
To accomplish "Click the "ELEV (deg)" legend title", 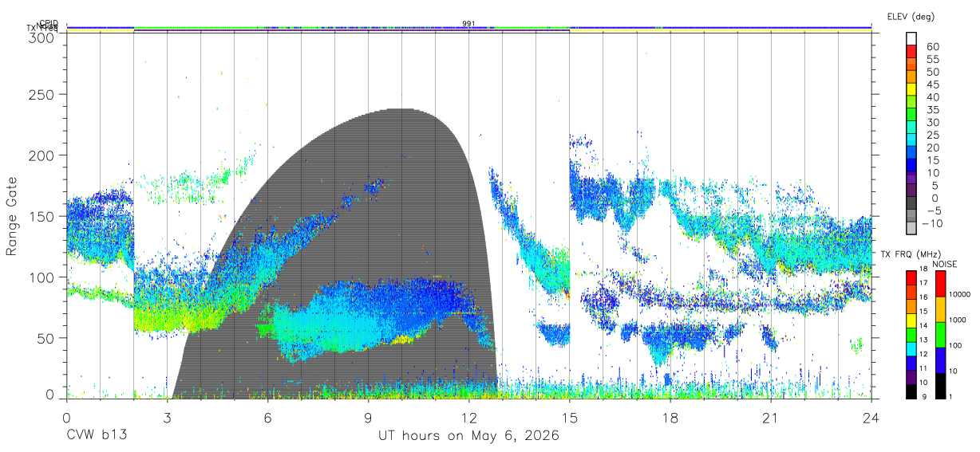I will click(x=911, y=17).
